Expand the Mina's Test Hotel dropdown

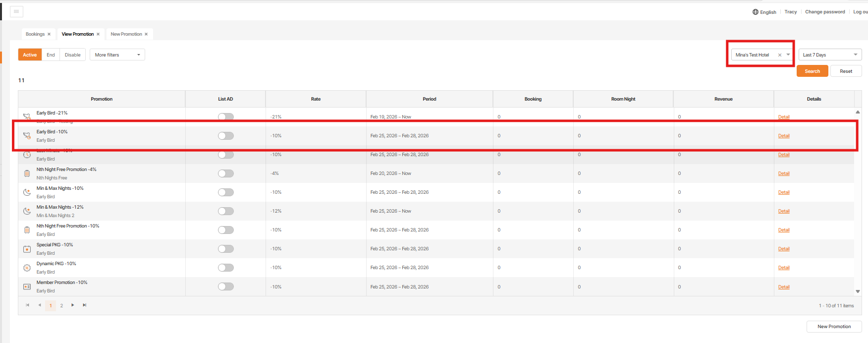pyautogui.click(x=788, y=55)
